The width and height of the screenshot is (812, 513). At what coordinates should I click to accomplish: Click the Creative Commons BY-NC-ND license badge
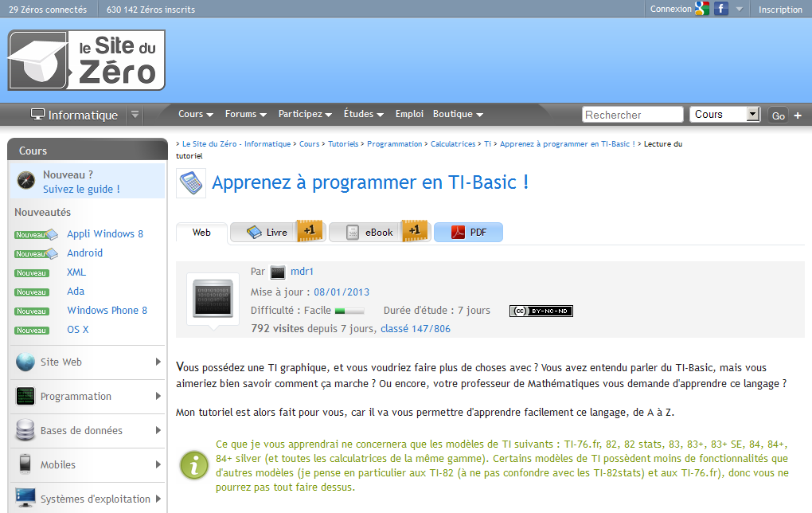[541, 311]
